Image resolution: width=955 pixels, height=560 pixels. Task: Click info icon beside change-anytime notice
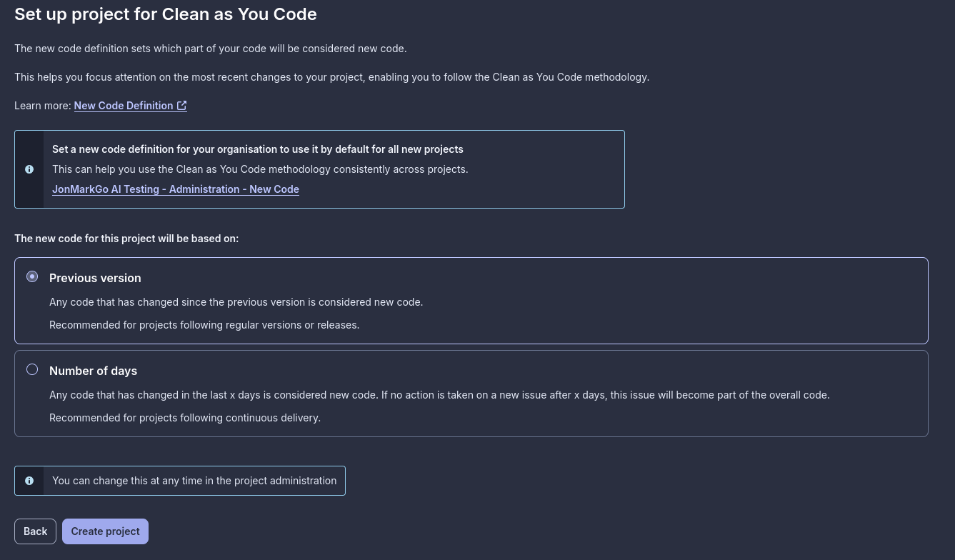point(29,481)
